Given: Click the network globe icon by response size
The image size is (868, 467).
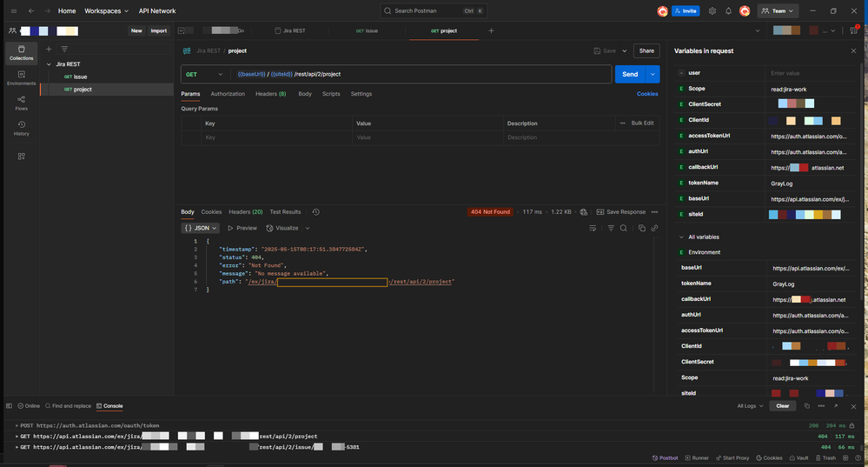Looking at the screenshot, I should 584,212.
